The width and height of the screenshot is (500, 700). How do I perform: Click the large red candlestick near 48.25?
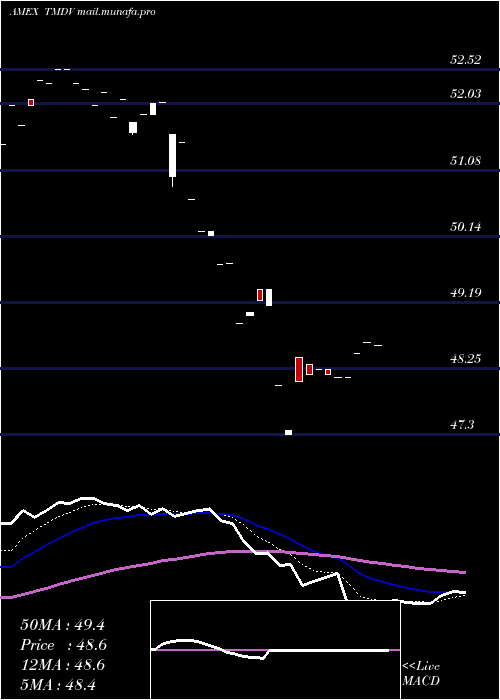coord(299,369)
